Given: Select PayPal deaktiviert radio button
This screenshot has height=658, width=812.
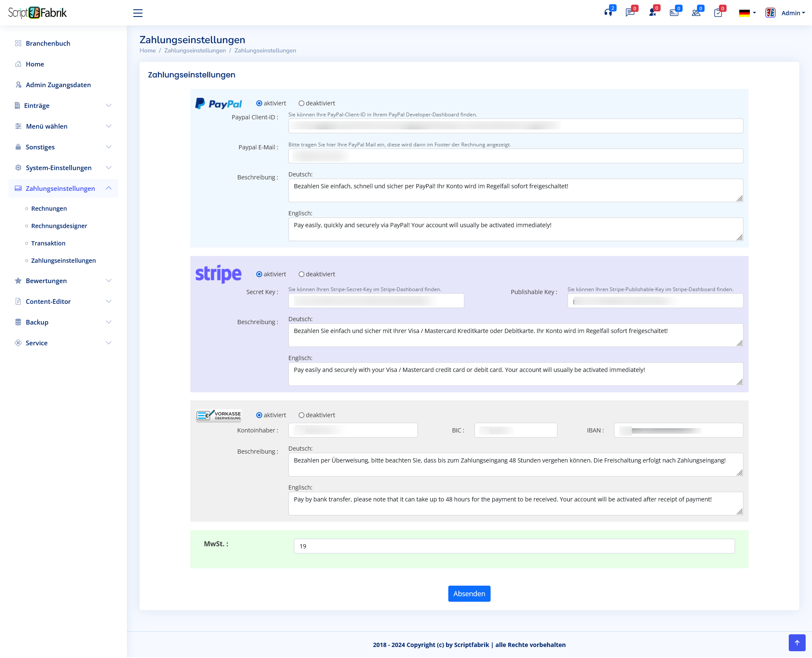Looking at the screenshot, I should (x=302, y=103).
